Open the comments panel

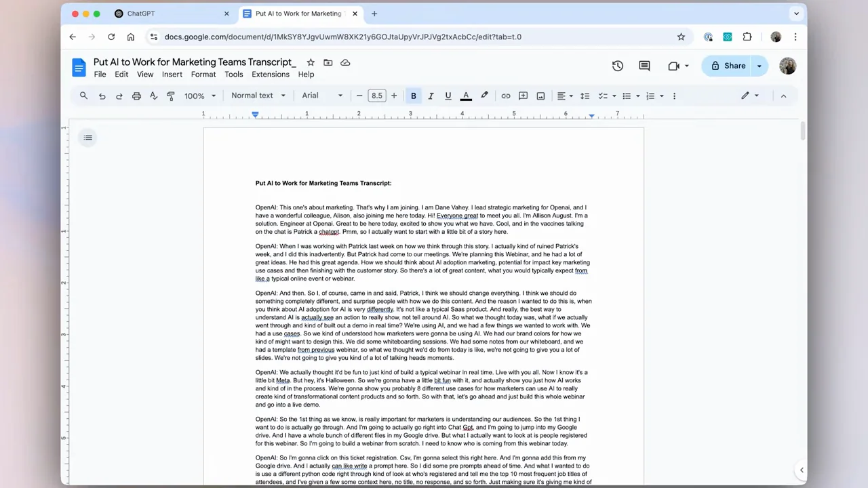(x=644, y=66)
